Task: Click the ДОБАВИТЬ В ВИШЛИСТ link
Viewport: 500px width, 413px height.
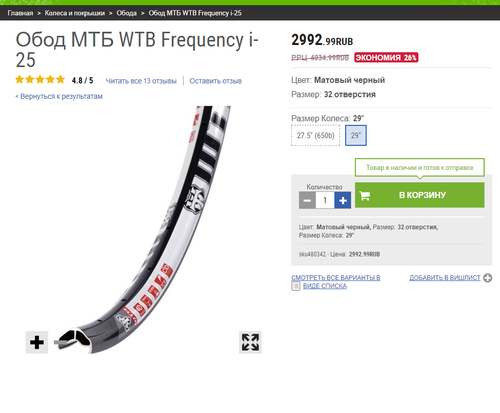Action: [445, 278]
